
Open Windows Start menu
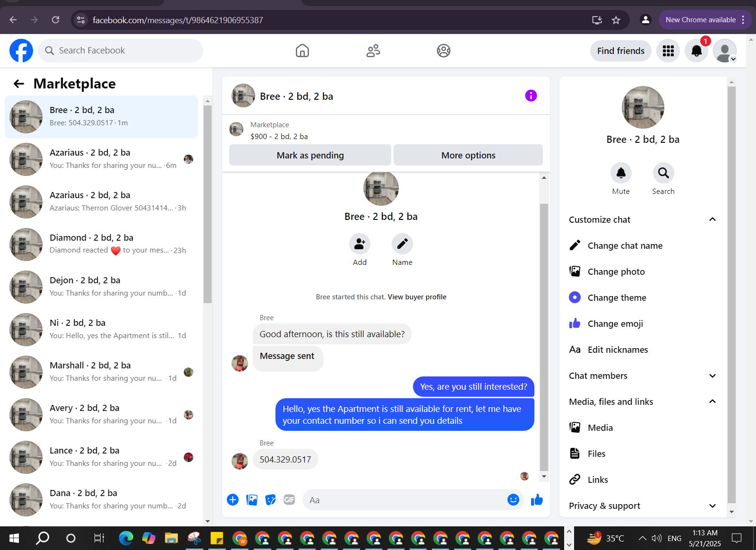pos(14,538)
